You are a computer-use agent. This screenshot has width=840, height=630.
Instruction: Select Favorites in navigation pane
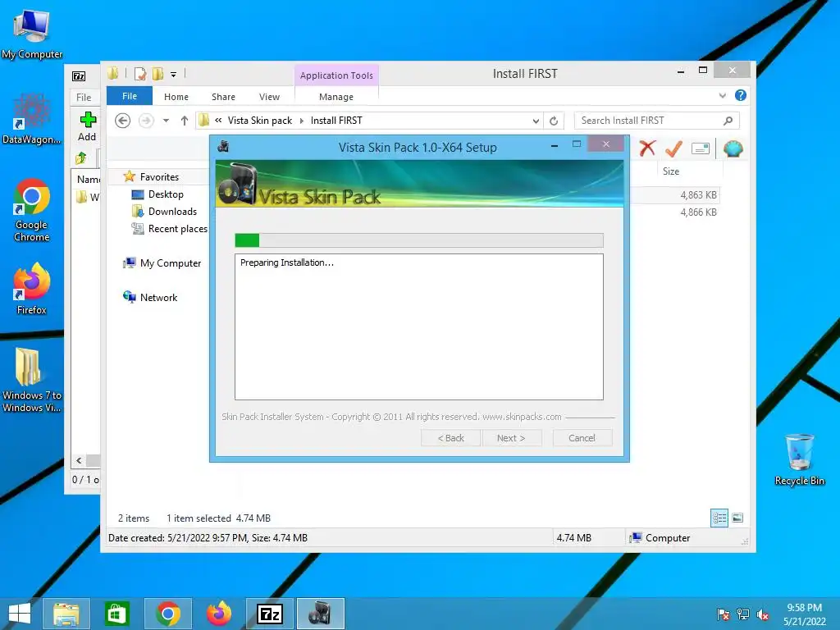(x=159, y=177)
